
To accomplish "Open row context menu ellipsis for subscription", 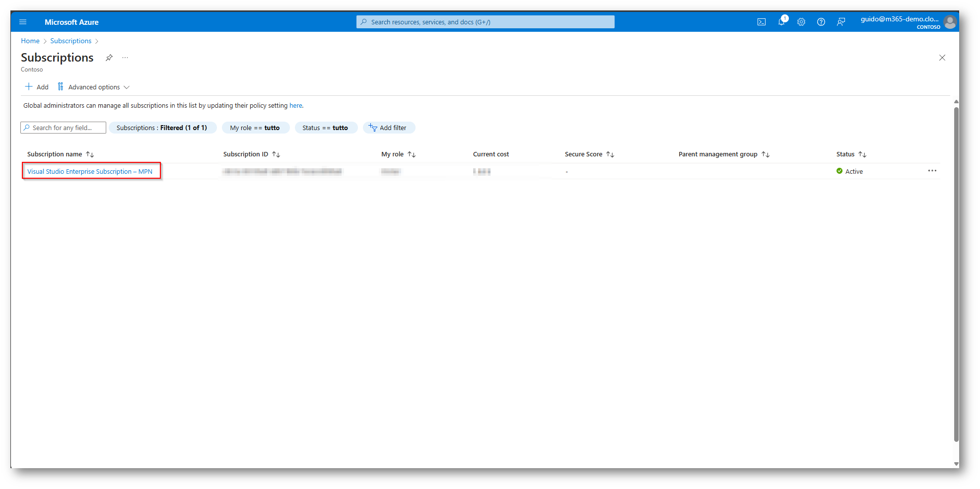I will pos(932,171).
